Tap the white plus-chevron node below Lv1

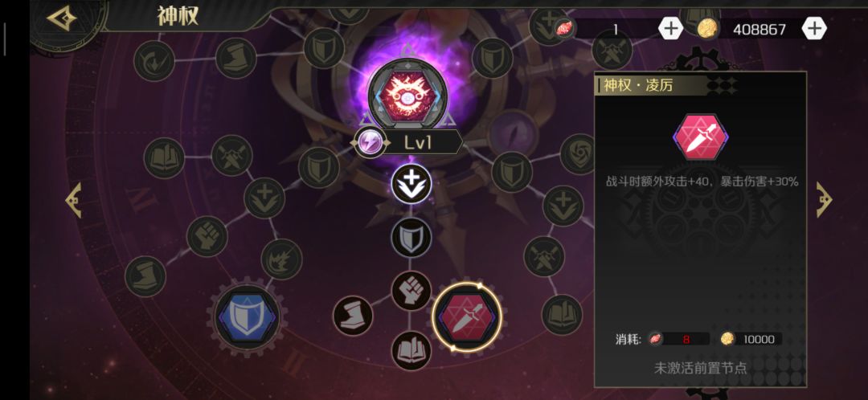tap(411, 185)
